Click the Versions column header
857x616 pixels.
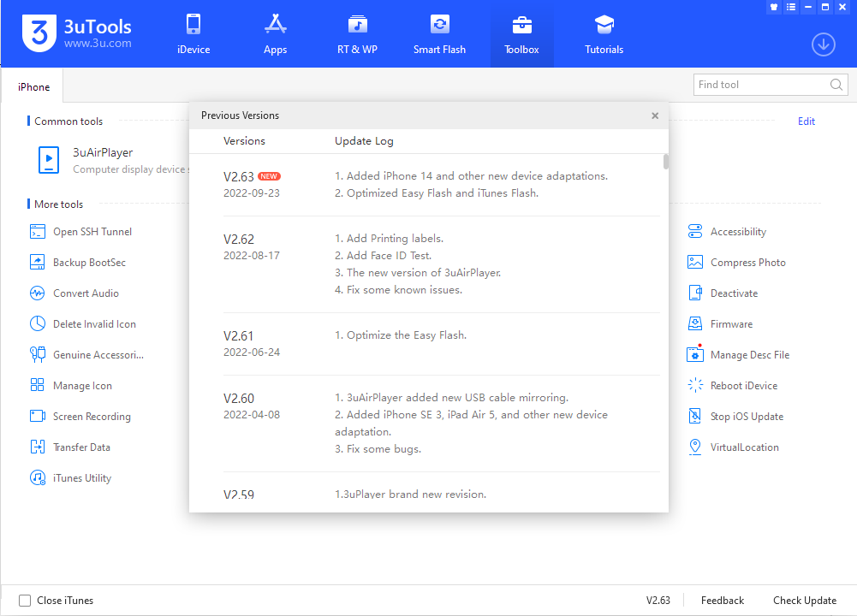[244, 141]
